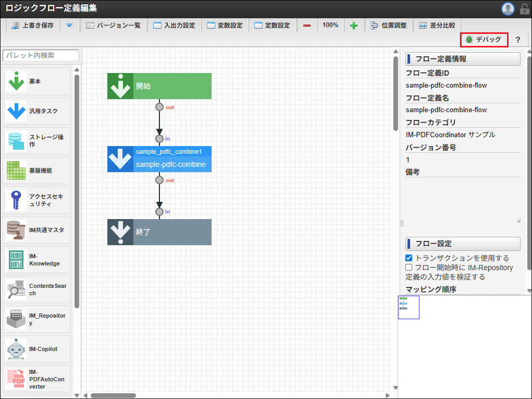Select the 開始 start node
The image size is (532, 399).
pyautogui.click(x=159, y=86)
